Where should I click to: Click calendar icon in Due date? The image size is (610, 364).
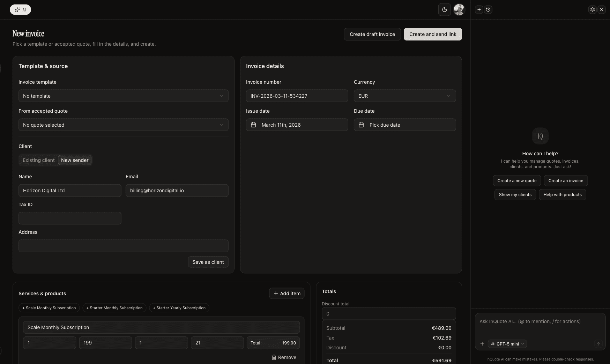[362, 125]
